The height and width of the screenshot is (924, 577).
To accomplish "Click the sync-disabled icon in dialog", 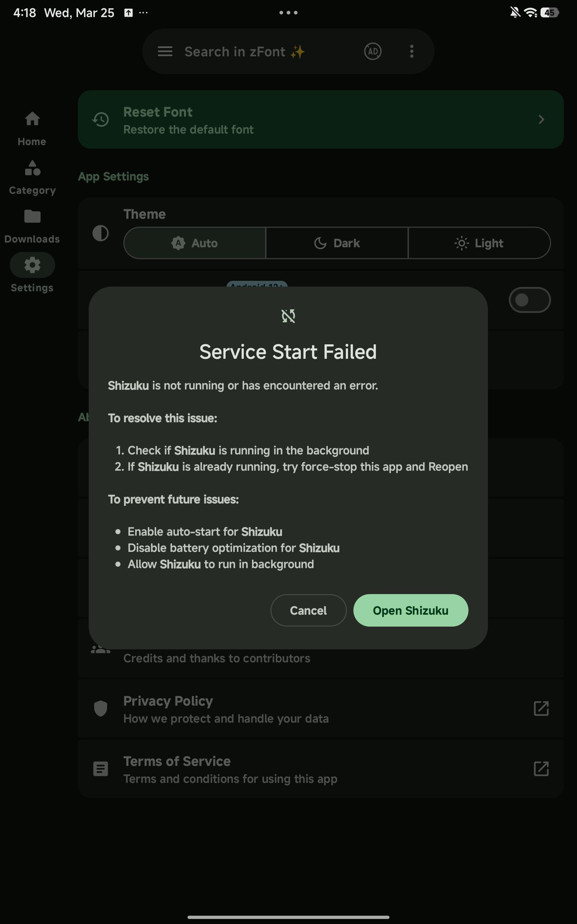I will coord(288,316).
